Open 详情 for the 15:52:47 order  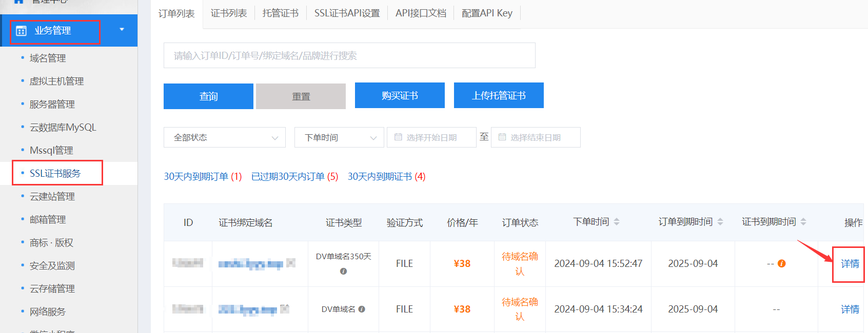850,264
